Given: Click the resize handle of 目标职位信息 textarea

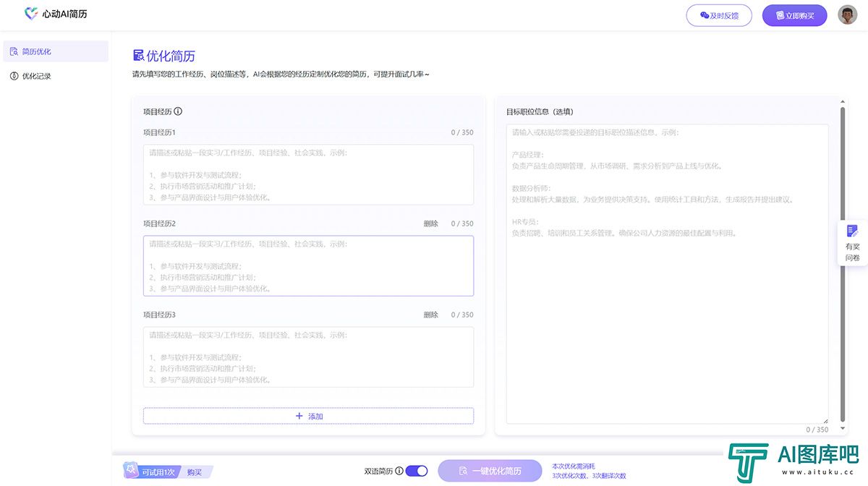Looking at the screenshot, I should tap(825, 420).
